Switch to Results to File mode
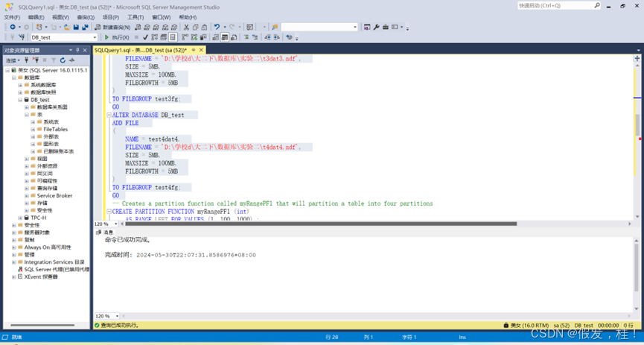The image size is (644, 345). click(x=233, y=37)
